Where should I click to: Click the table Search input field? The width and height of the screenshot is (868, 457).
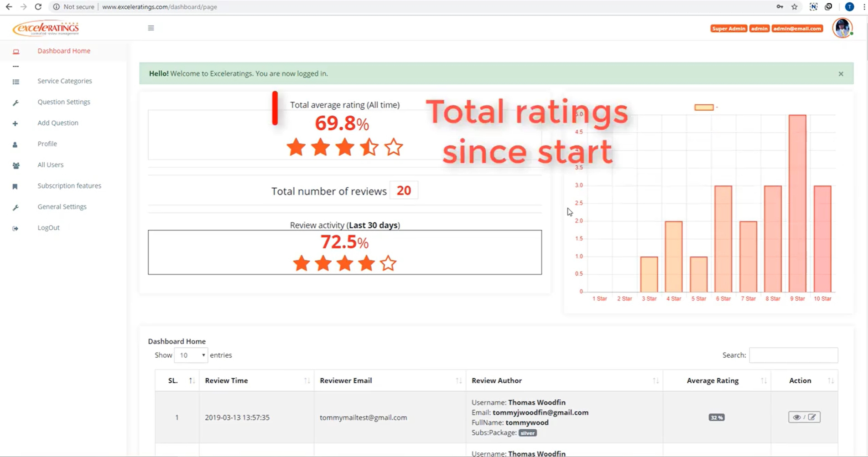click(793, 355)
